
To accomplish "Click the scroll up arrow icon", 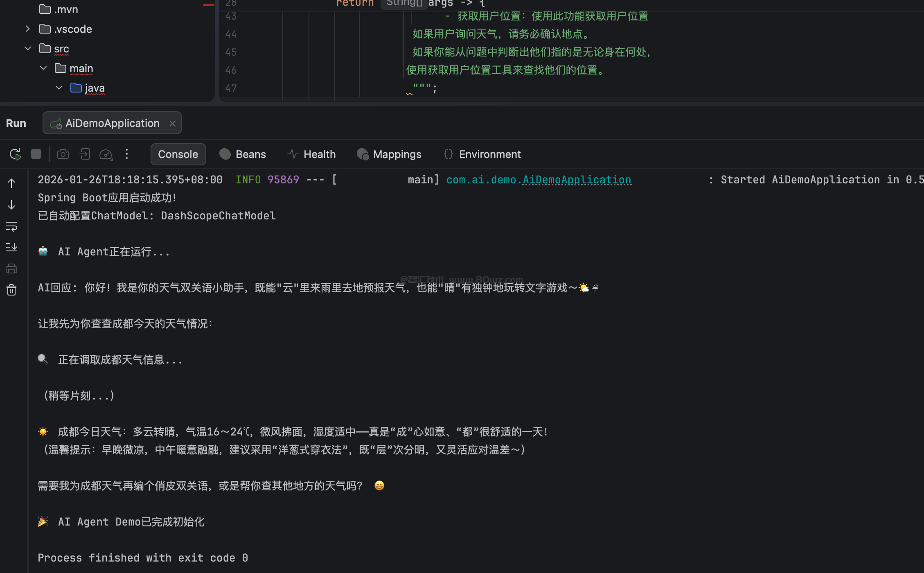I will point(11,183).
